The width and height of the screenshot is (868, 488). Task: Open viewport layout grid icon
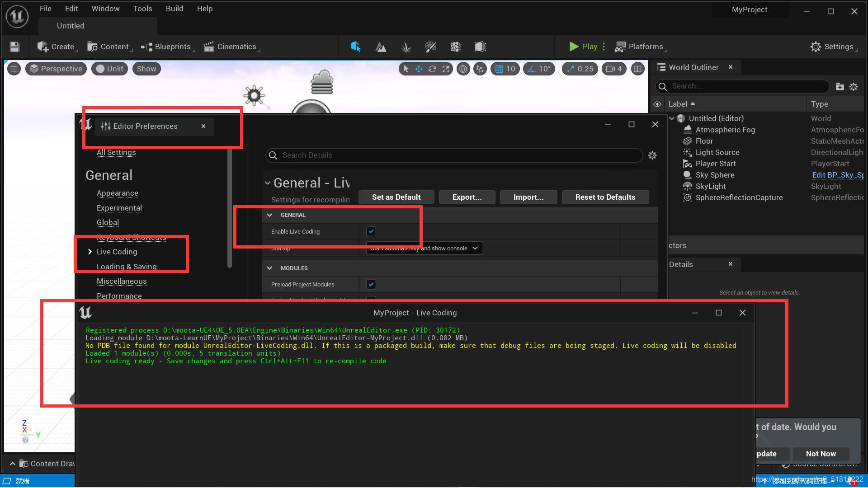(x=637, y=69)
